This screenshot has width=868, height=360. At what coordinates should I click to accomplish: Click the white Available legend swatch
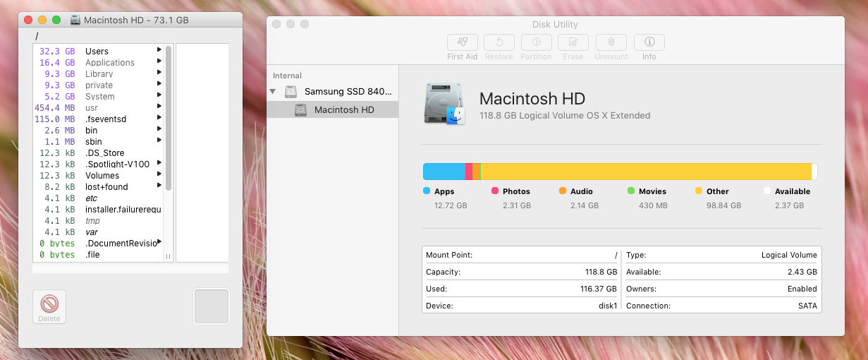[767, 191]
